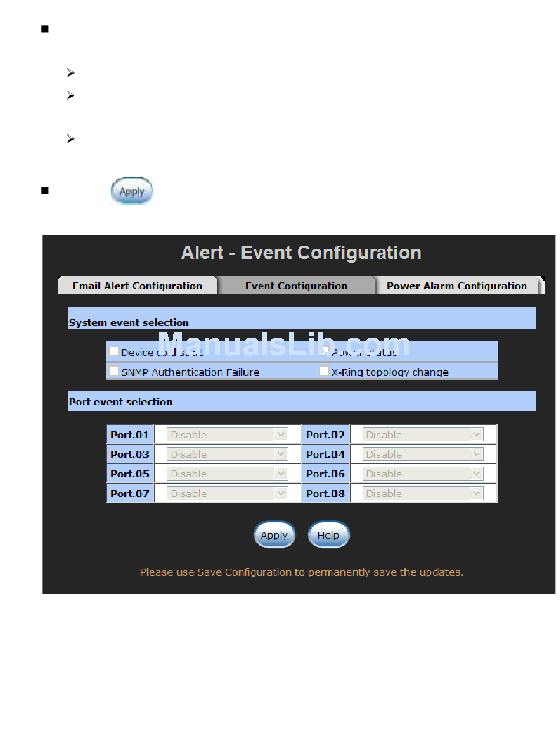Expand the Port.03 event dropdown

[x=228, y=454]
